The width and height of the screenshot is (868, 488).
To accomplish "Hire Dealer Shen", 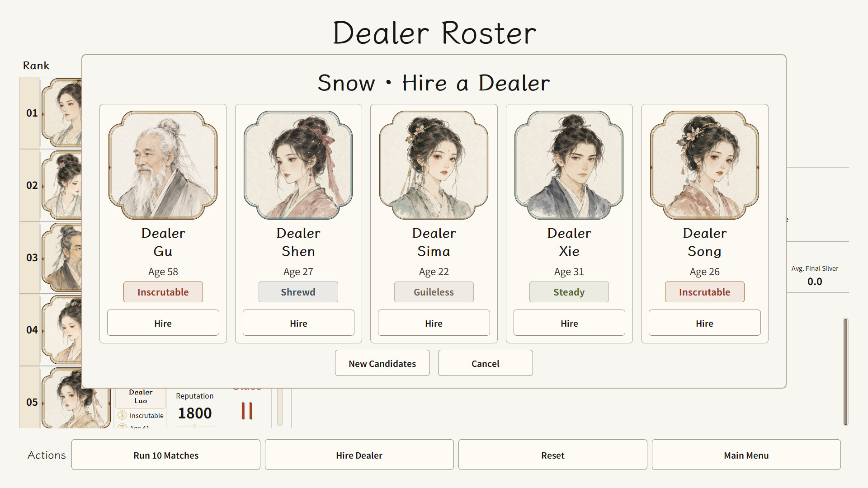I will pyautogui.click(x=298, y=323).
